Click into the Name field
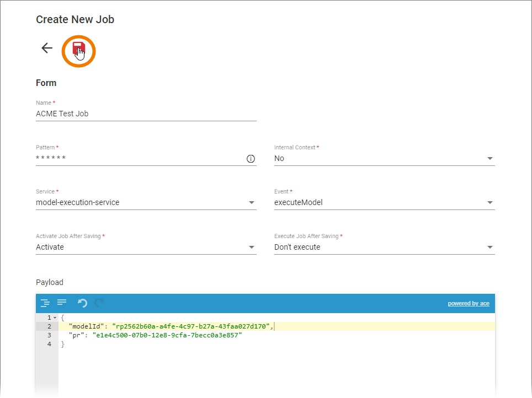This screenshot has width=532, height=398. coord(146,114)
